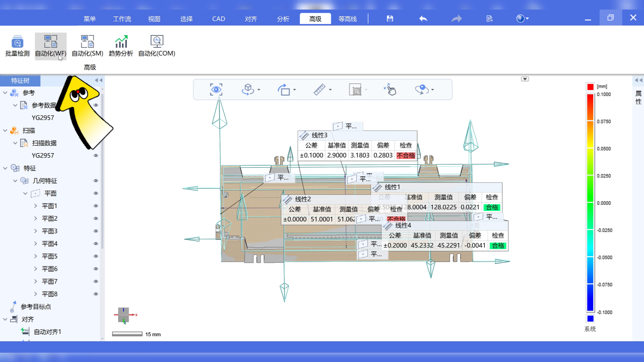
Task: Click the feature tree vertical scrollbar
Action: (x=102, y=171)
